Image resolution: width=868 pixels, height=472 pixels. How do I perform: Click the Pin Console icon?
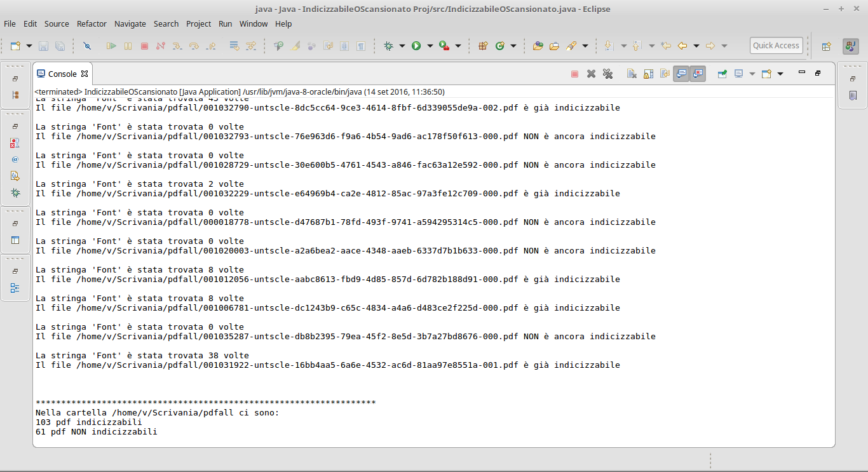click(x=722, y=74)
